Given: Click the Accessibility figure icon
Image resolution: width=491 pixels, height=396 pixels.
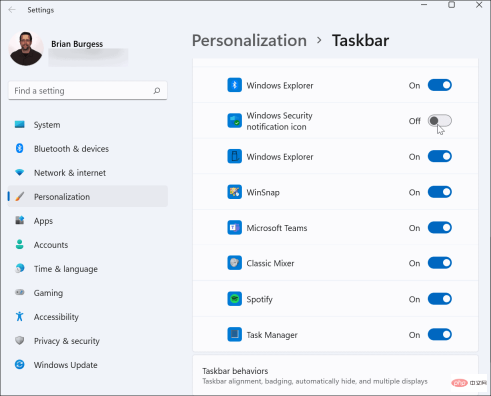Looking at the screenshot, I should point(20,316).
